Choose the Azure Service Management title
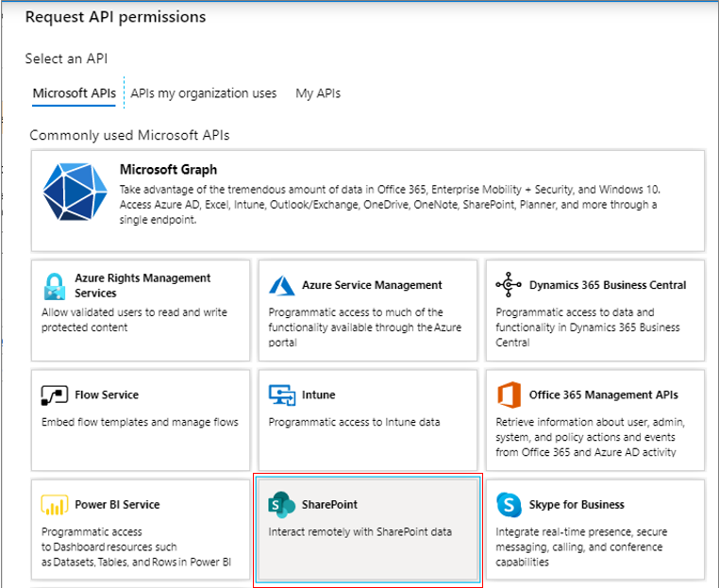Screen dimensions: 719x588 pyautogui.click(x=372, y=285)
